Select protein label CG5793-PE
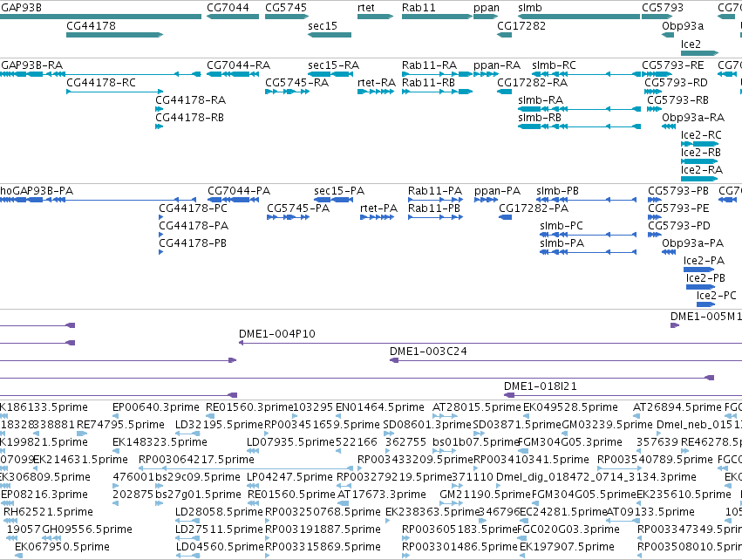742x560 pixels. pos(678,208)
